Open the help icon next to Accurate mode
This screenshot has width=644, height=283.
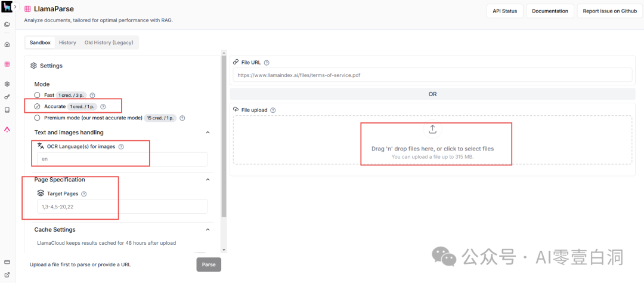coord(103,106)
